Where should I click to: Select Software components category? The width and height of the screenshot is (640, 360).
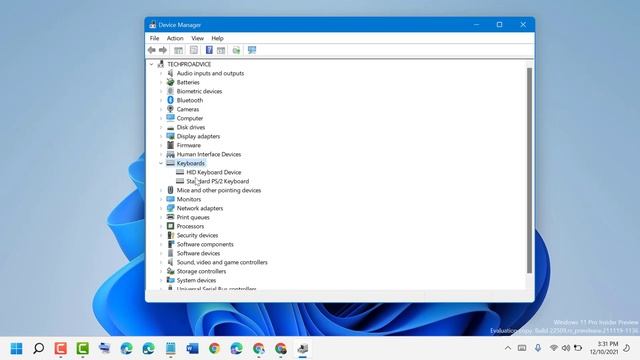click(x=205, y=244)
